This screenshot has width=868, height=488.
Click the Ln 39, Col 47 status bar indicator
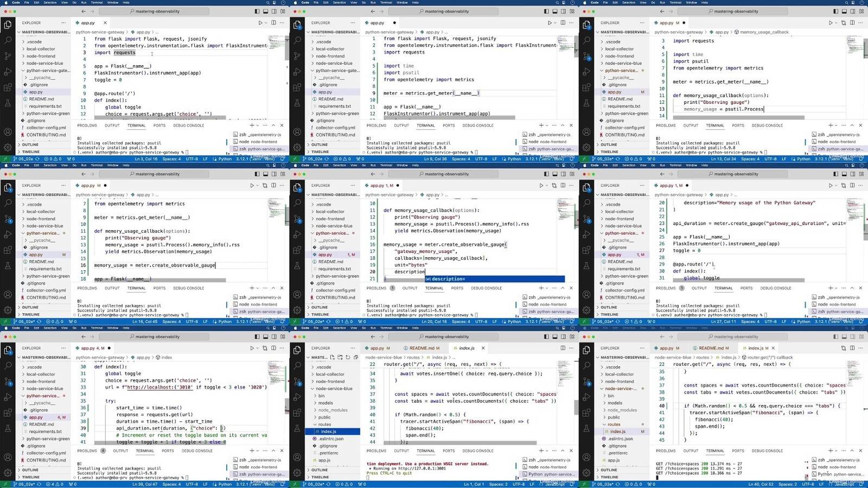point(145,484)
